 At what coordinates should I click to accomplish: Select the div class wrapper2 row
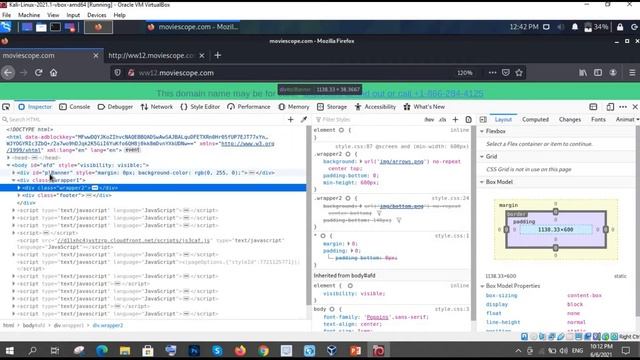coord(153,188)
